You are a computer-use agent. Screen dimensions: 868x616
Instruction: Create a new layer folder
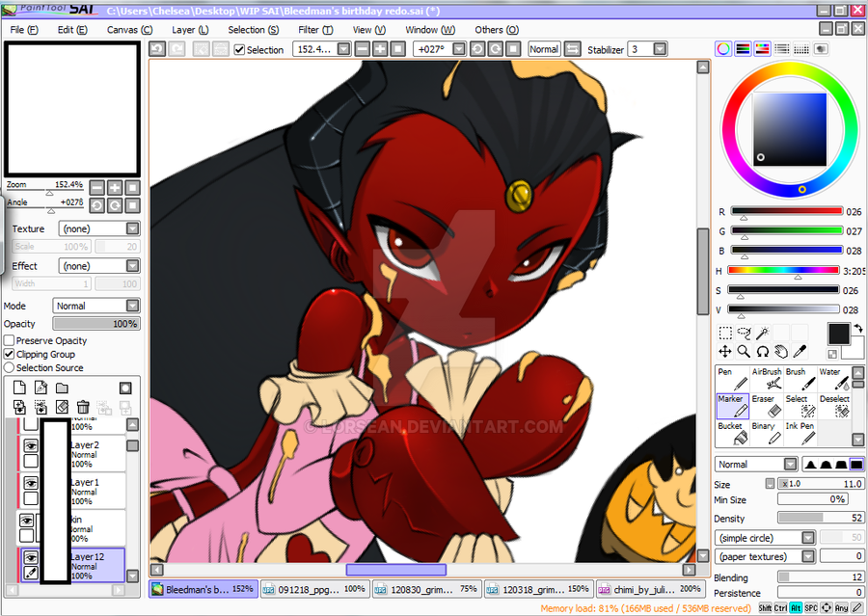click(x=62, y=388)
